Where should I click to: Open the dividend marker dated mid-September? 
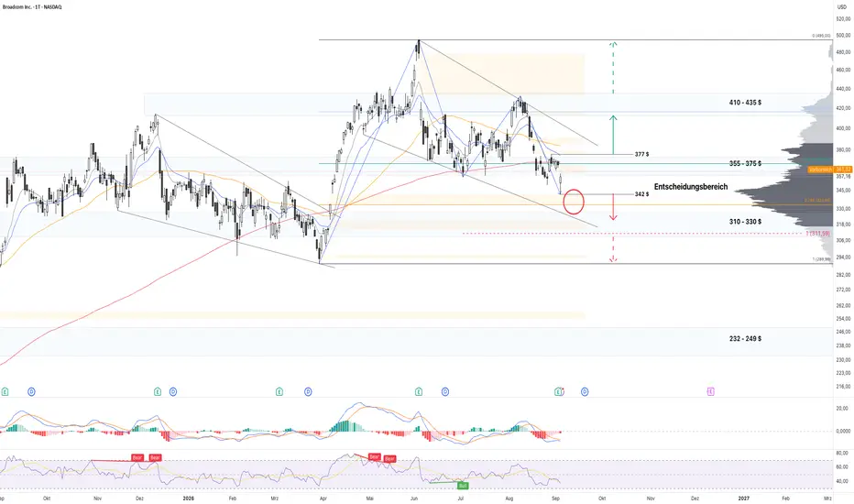click(585, 391)
